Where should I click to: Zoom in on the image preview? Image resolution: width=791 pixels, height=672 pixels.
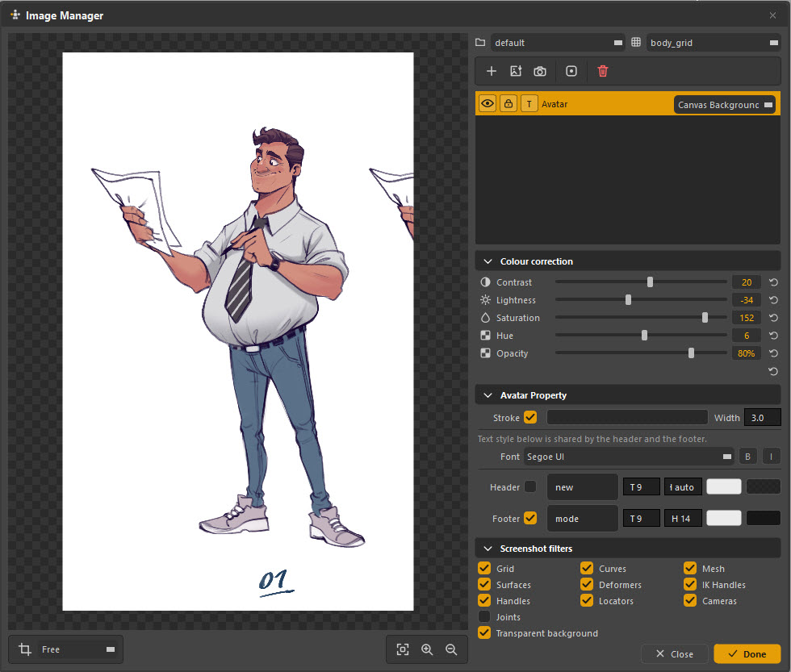[427, 649]
